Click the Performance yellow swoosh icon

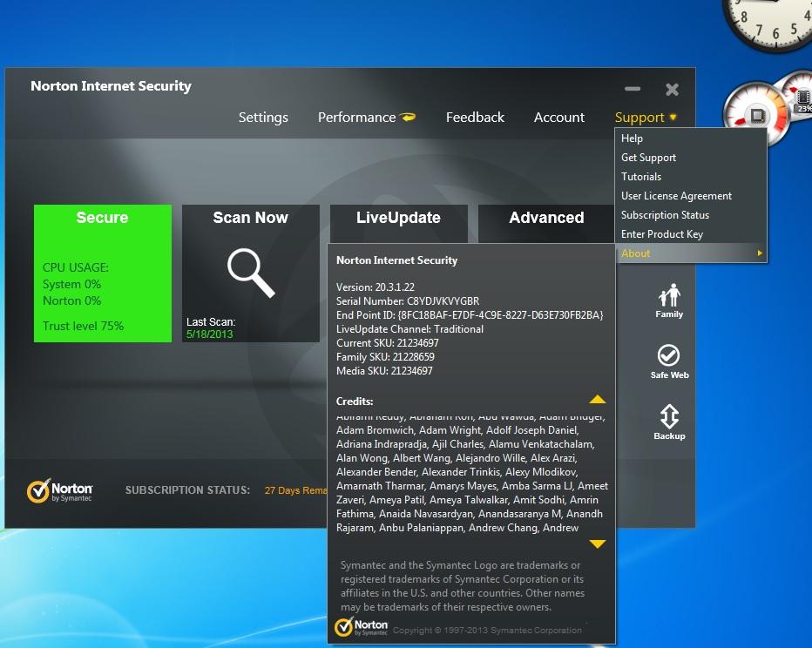pos(408,117)
